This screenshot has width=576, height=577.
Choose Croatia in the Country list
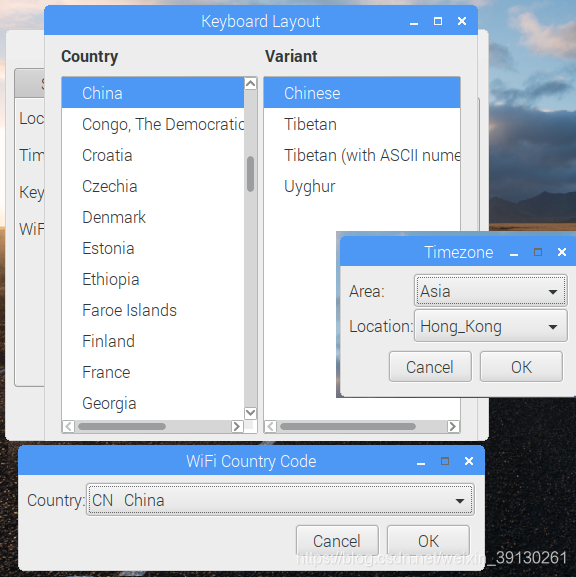[153, 155]
